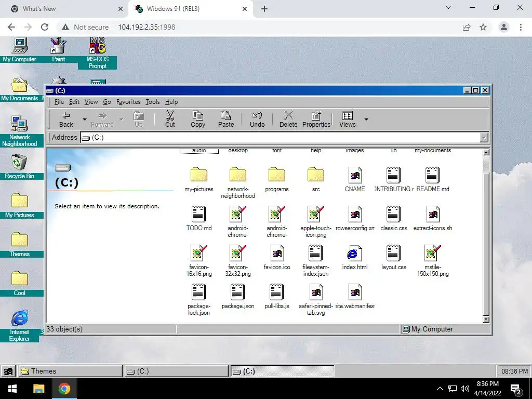The width and height of the screenshot is (532, 399).
Task: Open the View menu
Action: (x=91, y=102)
